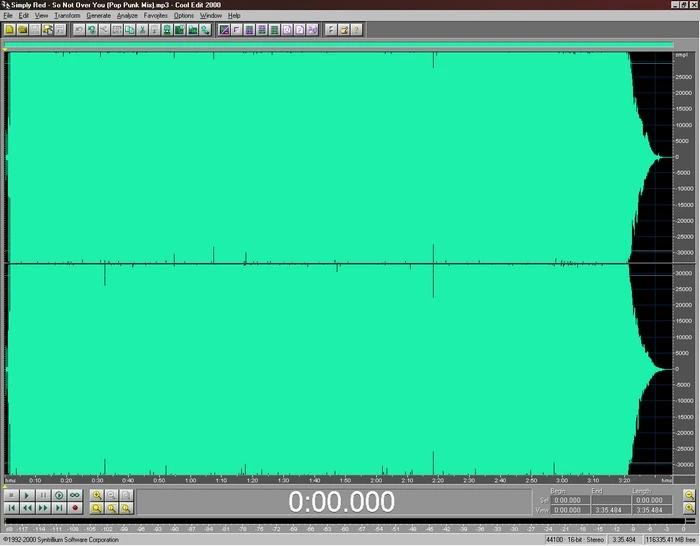This screenshot has width=700, height=546.
Task: Click the Stop transport button
Action: pyautogui.click(x=11, y=495)
